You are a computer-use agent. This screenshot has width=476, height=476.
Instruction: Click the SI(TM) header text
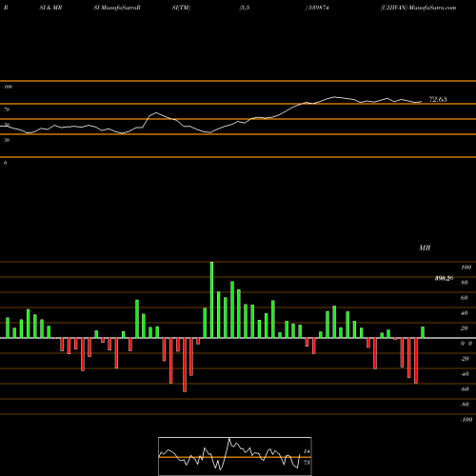[x=181, y=8]
